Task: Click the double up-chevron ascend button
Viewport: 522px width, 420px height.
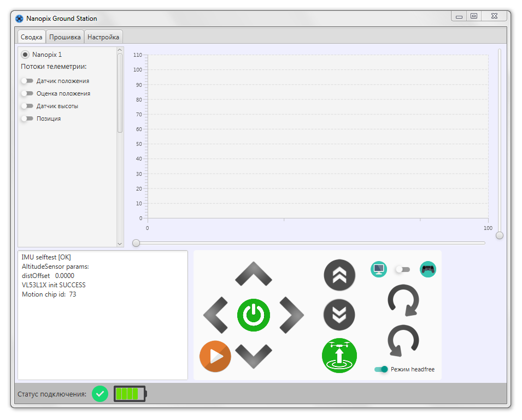Action: (x=339, y=275)
